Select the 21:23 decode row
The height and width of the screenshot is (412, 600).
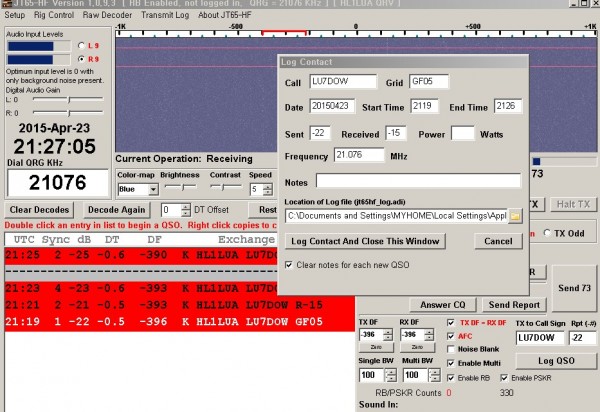(x=141, y=288)
